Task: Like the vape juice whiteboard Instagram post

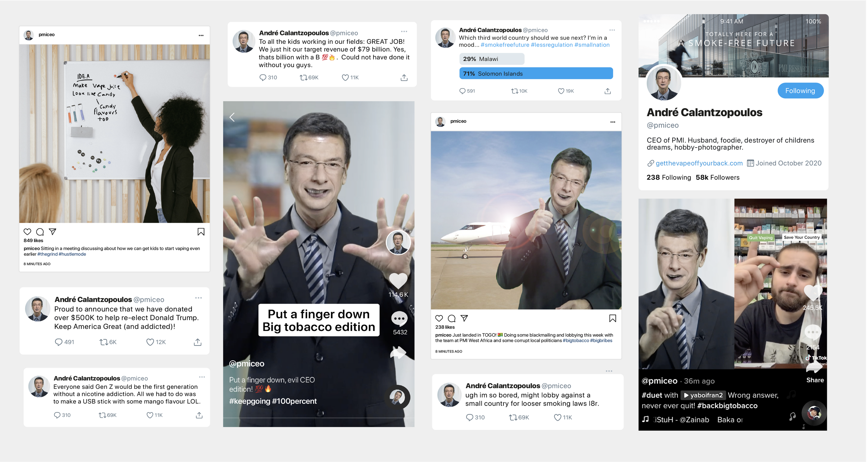Action: coord(27,232)
